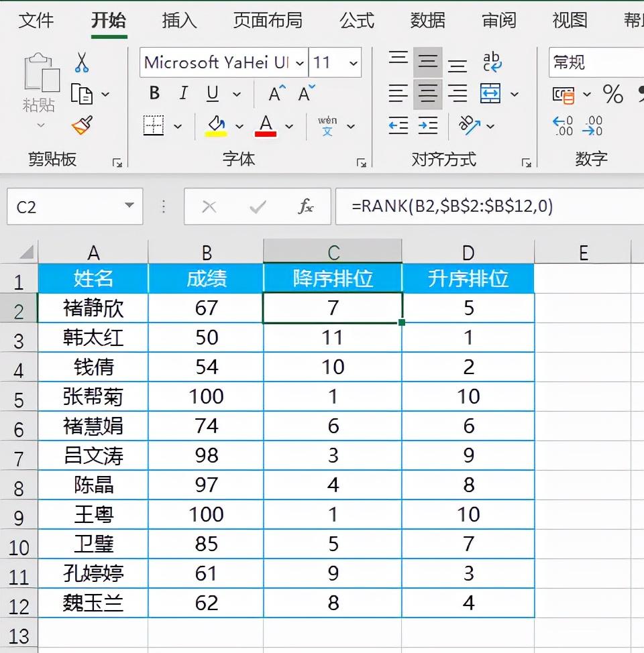Click the Align Right icon

click(458, 93)
